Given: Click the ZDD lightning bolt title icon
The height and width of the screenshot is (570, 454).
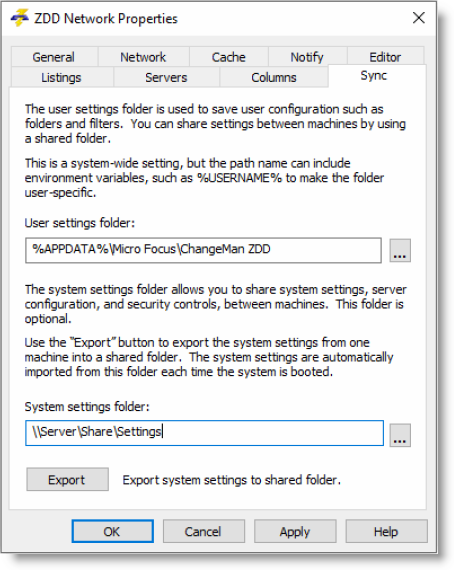Looking at the screenshot, I should 20,18.
